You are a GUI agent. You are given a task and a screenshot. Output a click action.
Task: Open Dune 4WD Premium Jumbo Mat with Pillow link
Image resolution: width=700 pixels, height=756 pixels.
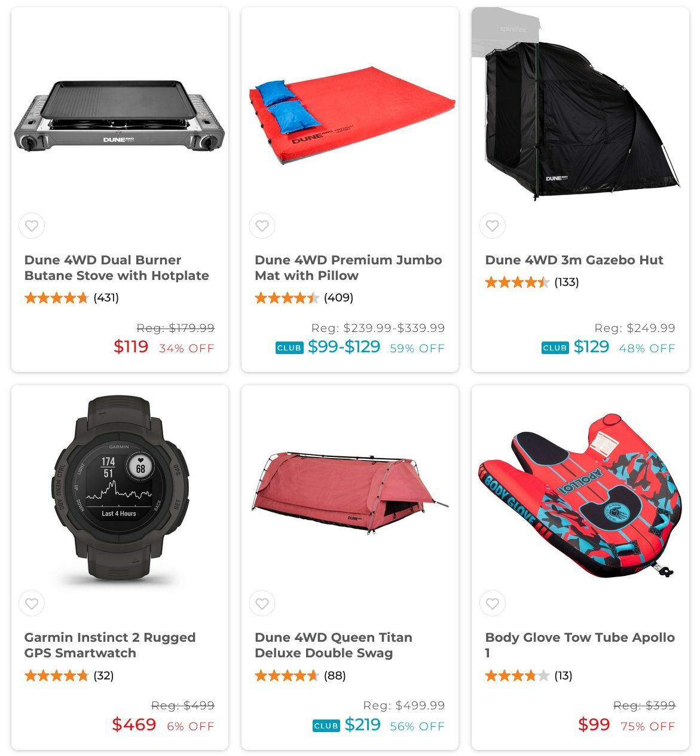[349, 268]
